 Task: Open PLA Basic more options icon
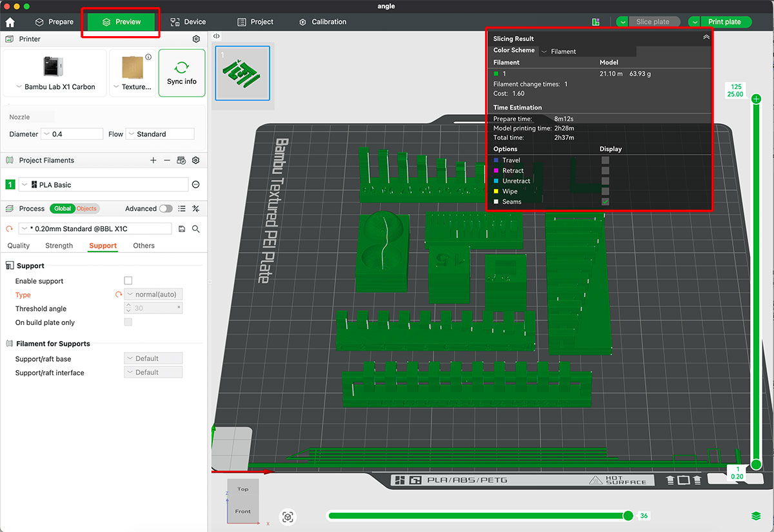tap(196, 185)
